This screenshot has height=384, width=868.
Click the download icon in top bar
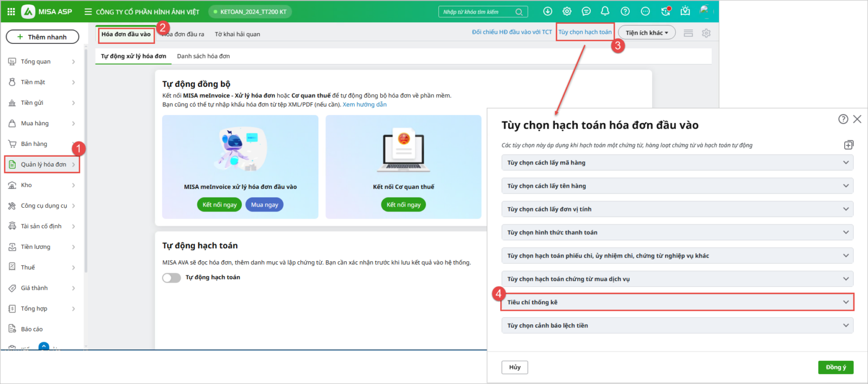pos(547,11)
